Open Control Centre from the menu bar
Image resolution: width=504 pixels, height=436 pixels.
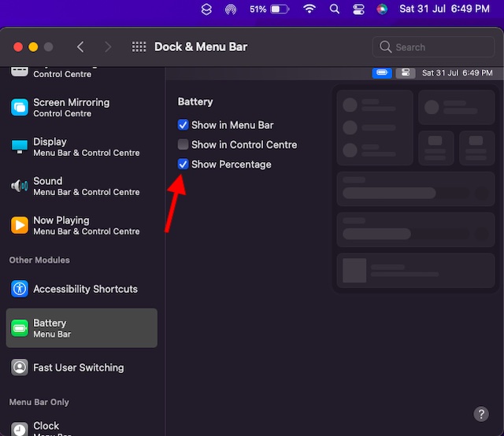click(x=358, y=9)
